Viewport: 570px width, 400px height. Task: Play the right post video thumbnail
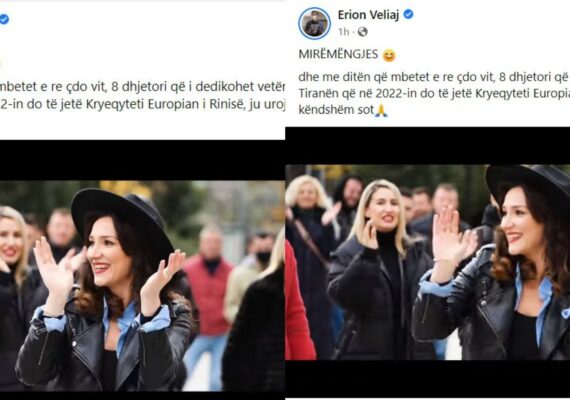(428, 262)
